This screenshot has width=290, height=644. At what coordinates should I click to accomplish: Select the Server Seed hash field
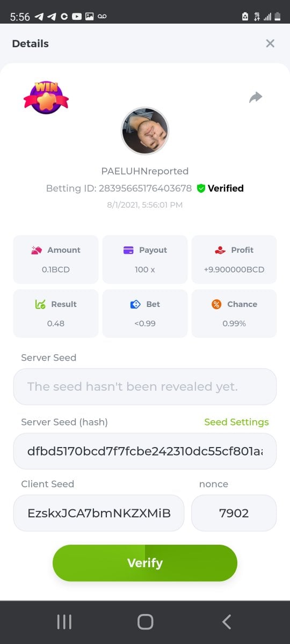pos(145,451)
